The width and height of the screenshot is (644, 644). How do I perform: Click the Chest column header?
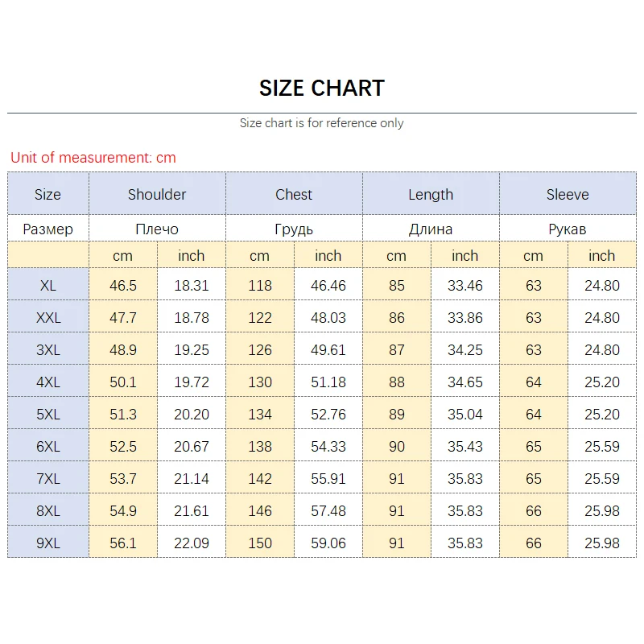(294, 195)
